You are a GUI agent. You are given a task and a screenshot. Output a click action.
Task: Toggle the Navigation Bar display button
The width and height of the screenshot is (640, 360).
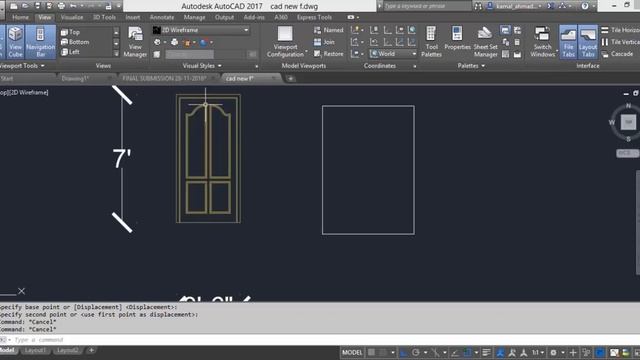(40, 42)
